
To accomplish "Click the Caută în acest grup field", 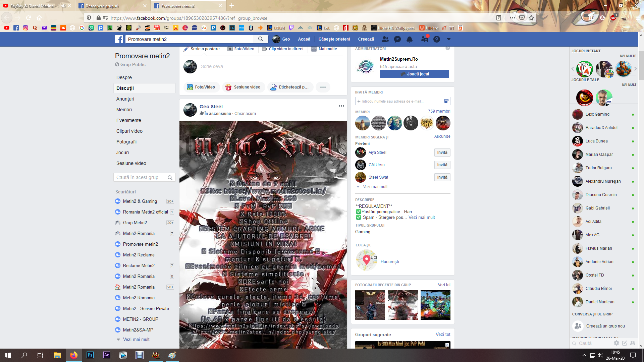I will click(x=140, y=177).
